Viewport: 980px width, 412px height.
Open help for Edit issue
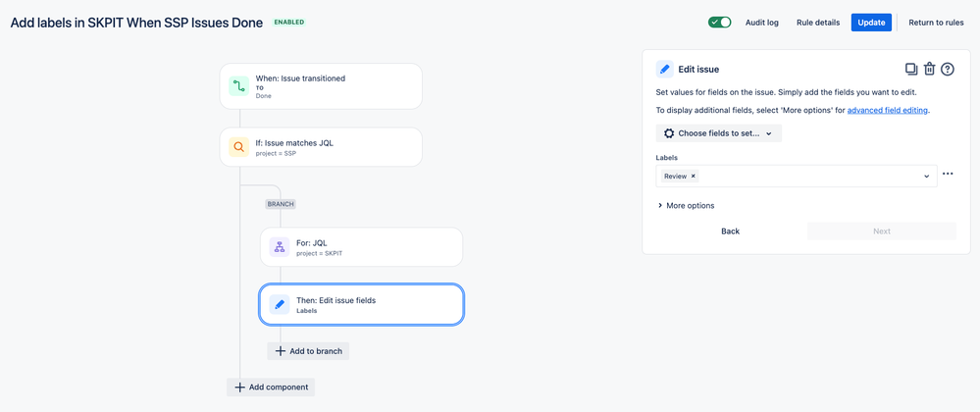tap(948, 69)
